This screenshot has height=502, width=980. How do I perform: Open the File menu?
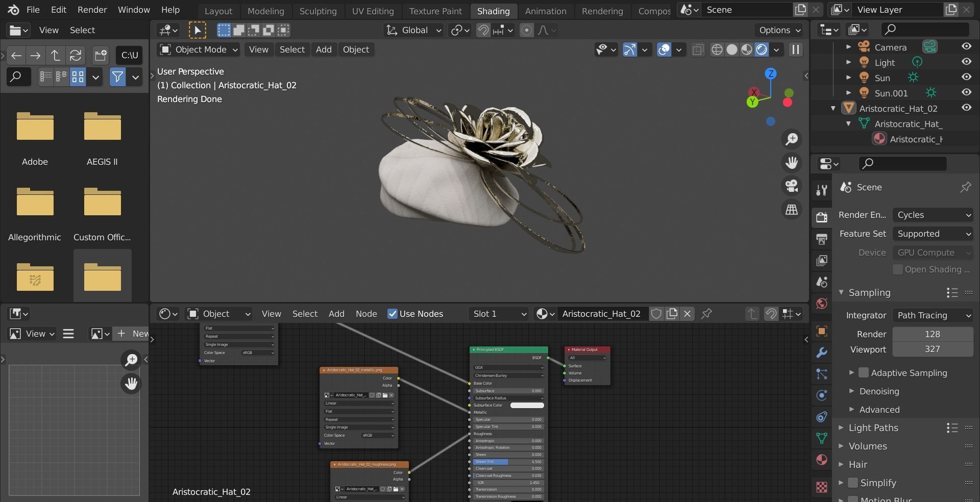tap(33, 10)
